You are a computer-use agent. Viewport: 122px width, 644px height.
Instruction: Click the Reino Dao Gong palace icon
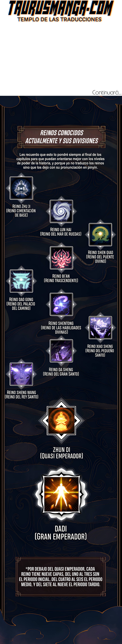click(x=21, y=281)
